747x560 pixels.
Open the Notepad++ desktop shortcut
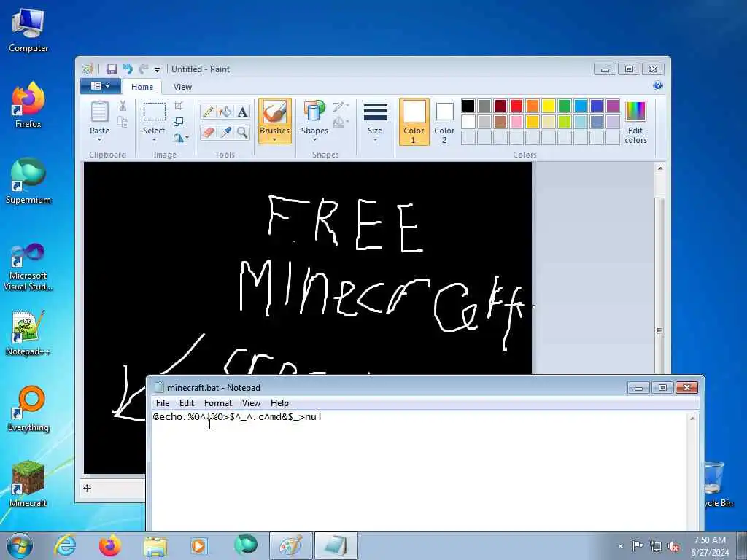pyautogui.click(x=28, y=332)
